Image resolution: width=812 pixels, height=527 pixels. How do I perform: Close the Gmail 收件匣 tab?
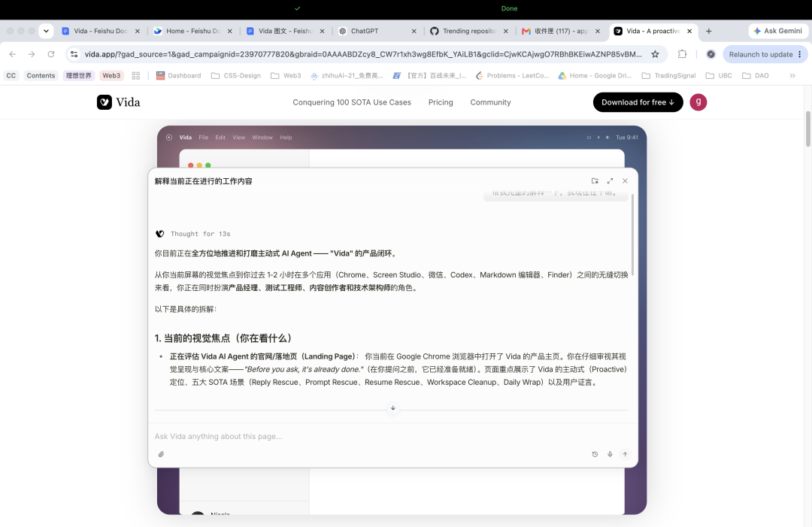[598, 31]
